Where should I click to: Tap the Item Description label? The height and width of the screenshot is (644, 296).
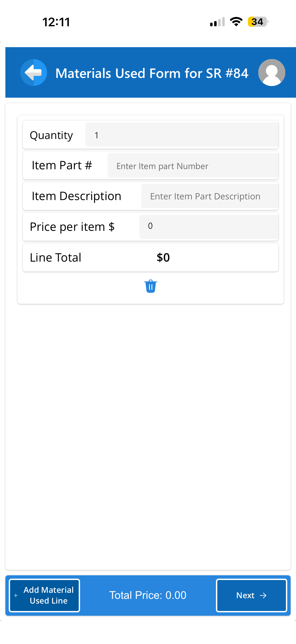pyautogui.click(x=76, y=196)
